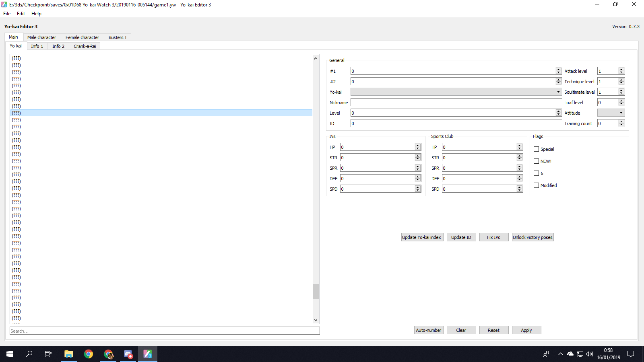Adjust the Loaf level stepper
Screen dimensions: 644x362
[x=621, y=102]
